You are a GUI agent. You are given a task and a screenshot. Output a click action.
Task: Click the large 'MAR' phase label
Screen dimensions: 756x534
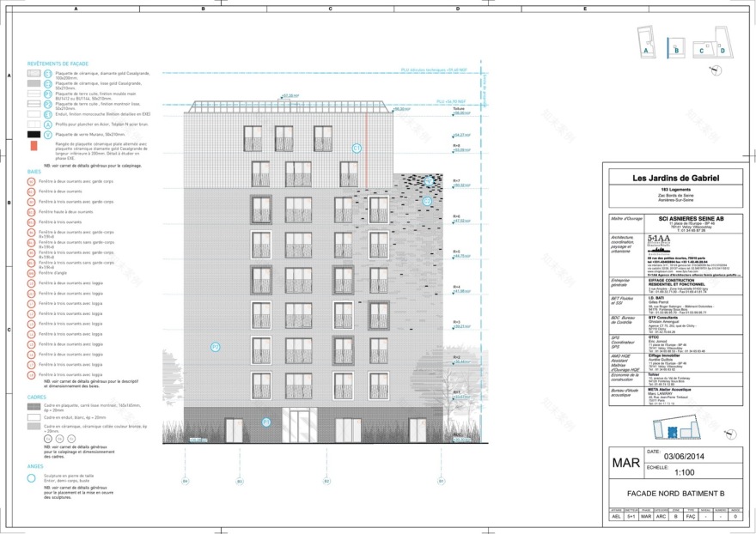(x=625, y=464)
